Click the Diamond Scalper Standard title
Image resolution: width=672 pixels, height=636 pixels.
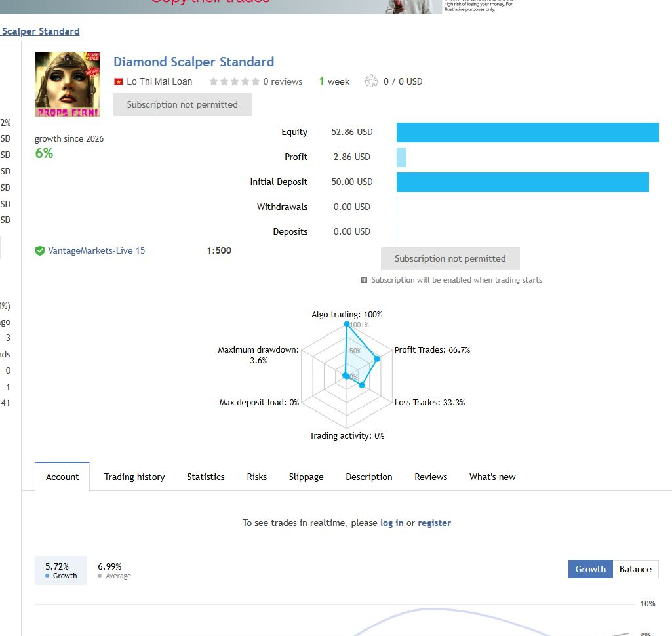click(193, 62)
